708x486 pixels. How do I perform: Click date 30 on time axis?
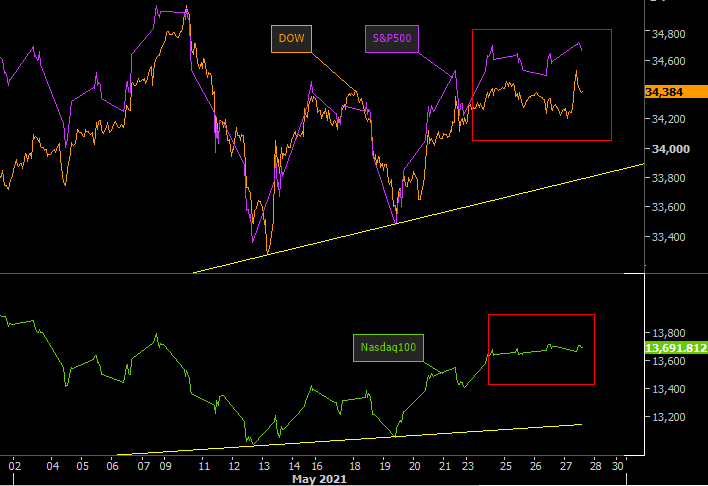click(618, 466)
